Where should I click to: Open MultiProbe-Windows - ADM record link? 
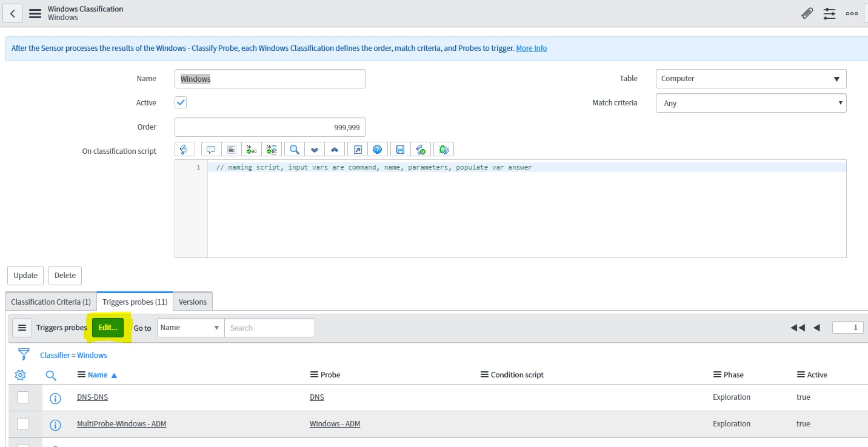pyautogui.click(x=121, y=424)
